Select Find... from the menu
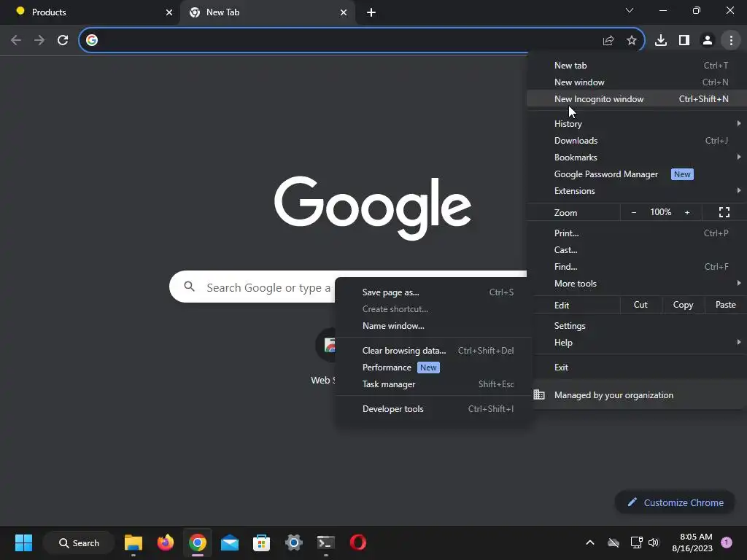The image size is (747, 560). coord(636,267)
